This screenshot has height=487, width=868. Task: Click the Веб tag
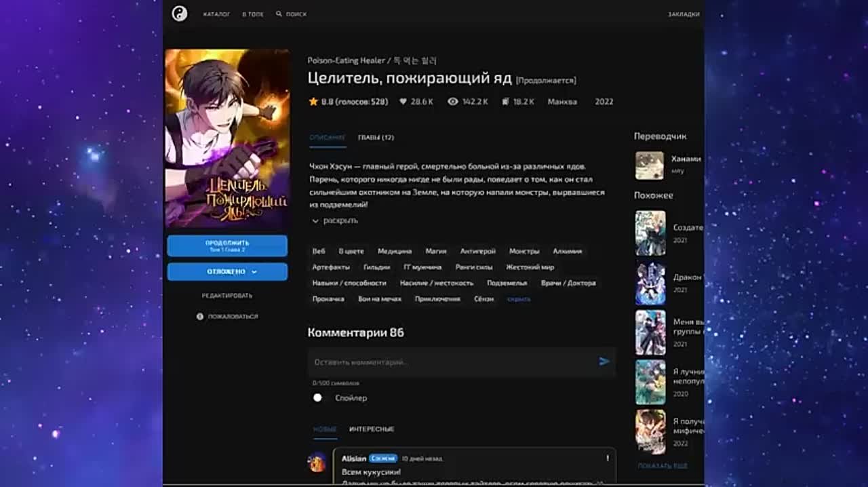319,251
